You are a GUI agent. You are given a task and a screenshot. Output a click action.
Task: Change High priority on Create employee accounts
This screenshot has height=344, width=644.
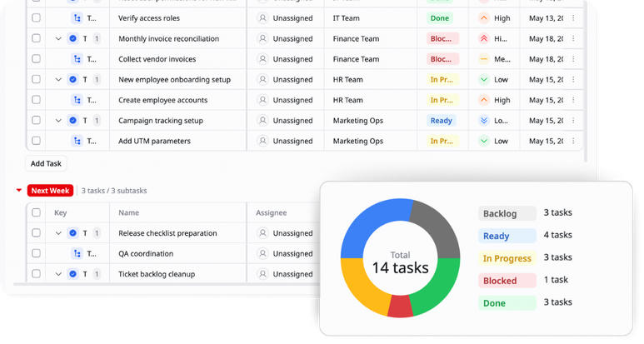[x=494, y=100]
